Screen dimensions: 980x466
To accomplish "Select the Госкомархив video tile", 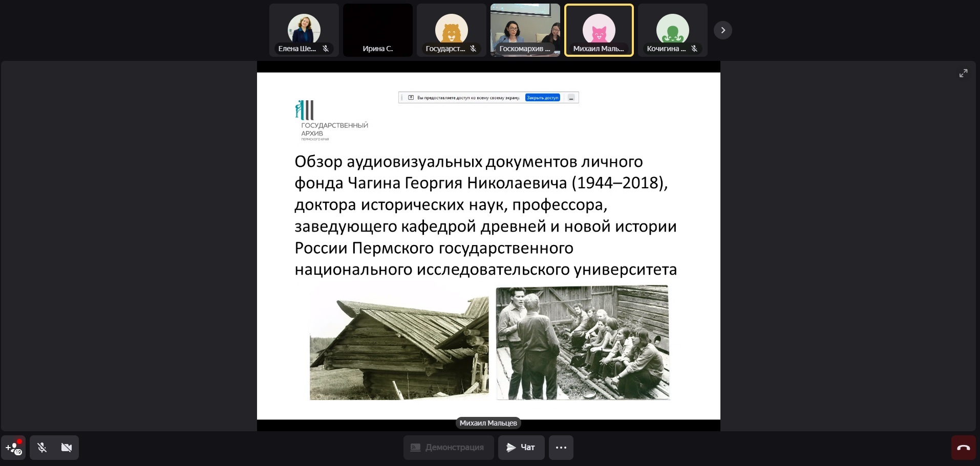I will [525, 30].
